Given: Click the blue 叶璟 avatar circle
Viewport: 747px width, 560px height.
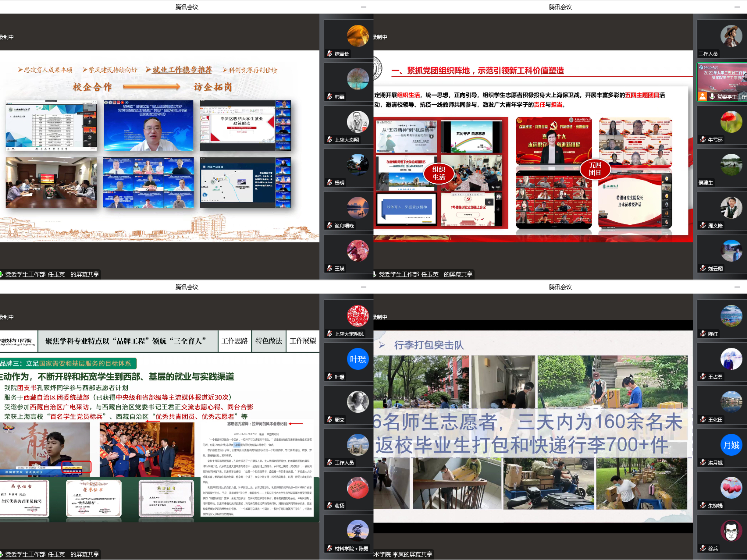Looking at the screenshot, I should point(358,359).
